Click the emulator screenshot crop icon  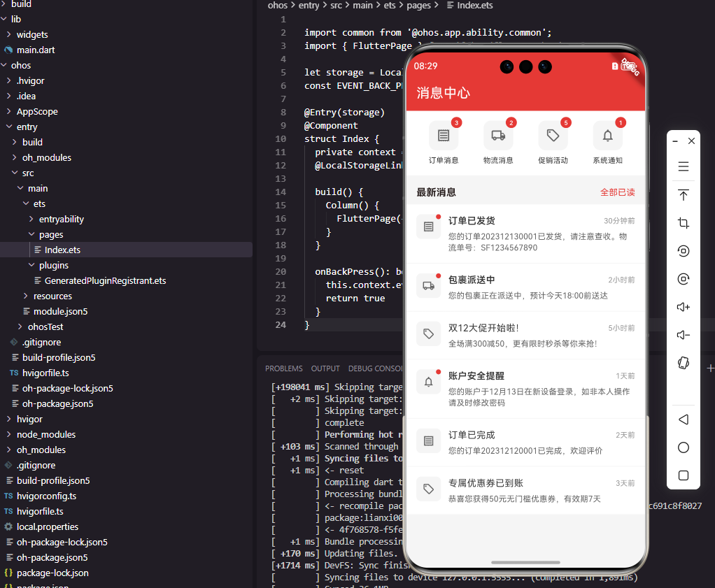click(683, 223)
